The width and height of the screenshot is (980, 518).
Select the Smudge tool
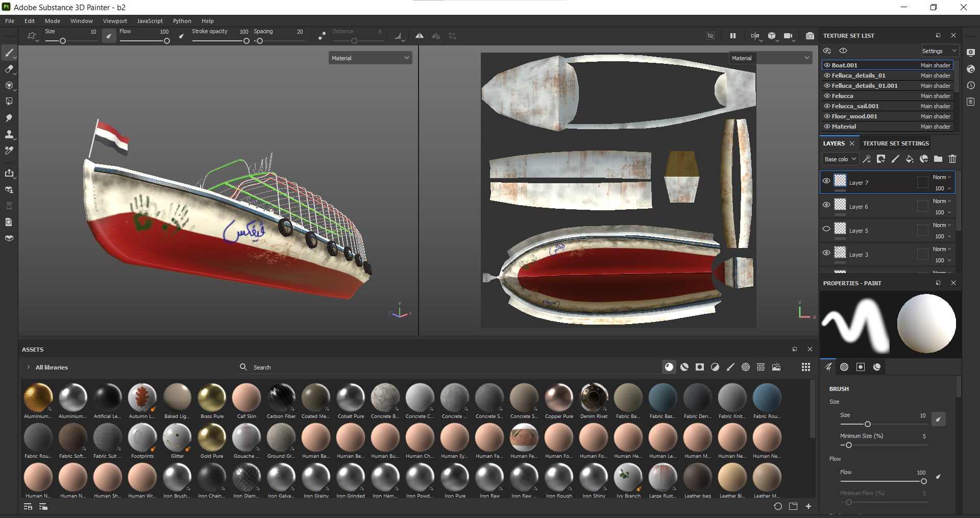[9, 118]
